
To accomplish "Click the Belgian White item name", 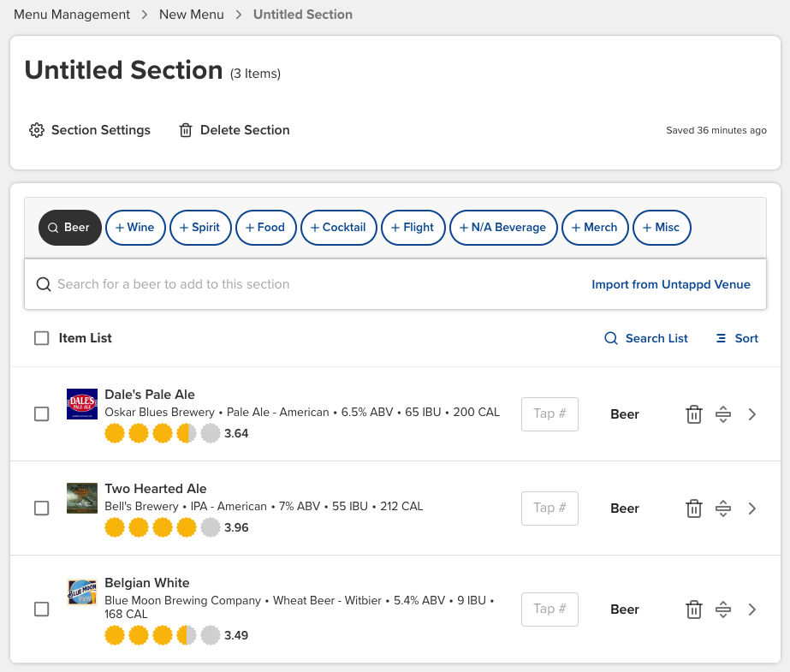I will pos(147,583).
